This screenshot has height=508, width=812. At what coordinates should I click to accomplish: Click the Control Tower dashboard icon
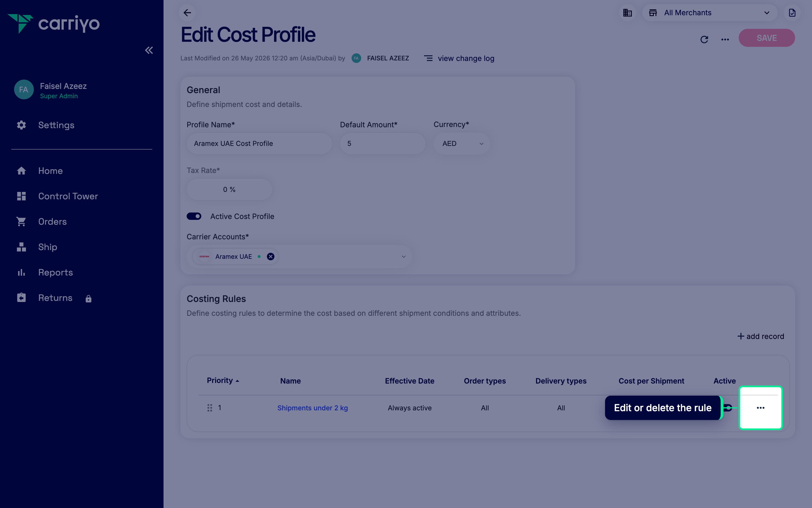click(x=21, y=196)
